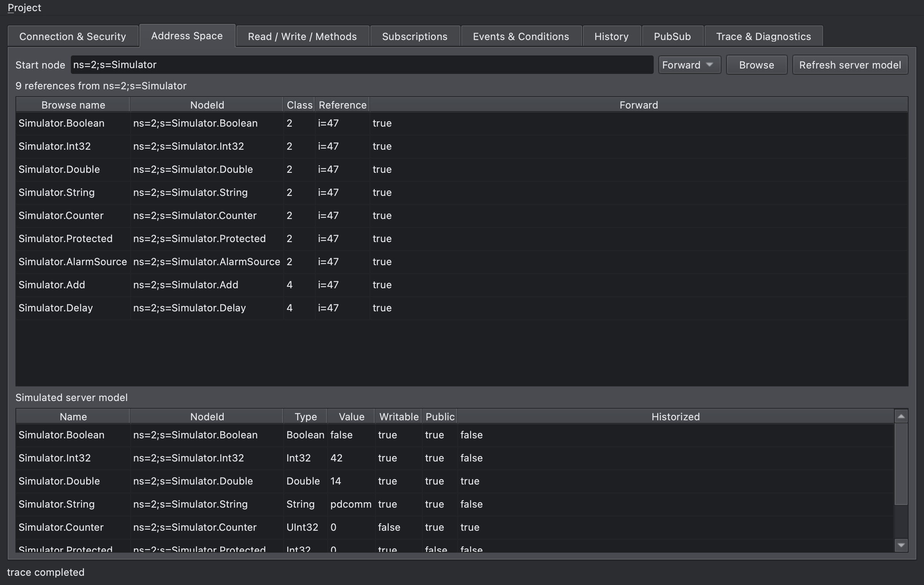Click server model Type column header

coord(305,417)
